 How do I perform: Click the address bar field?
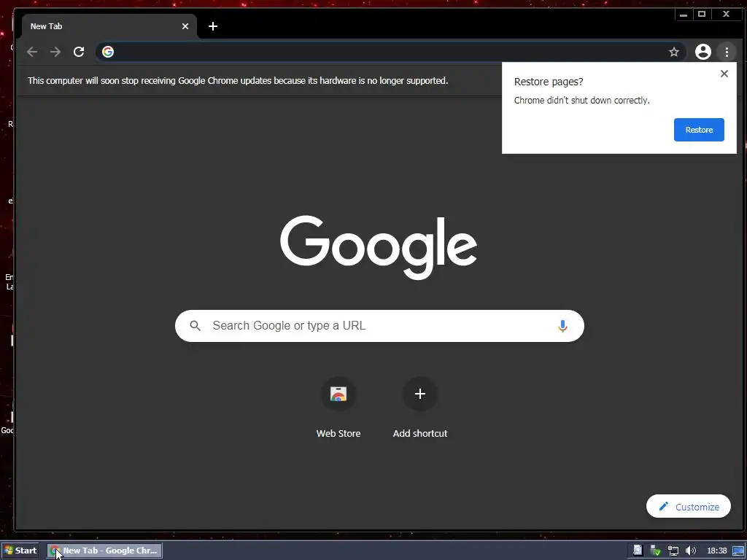pyautogui.click(x=391, y=52)
